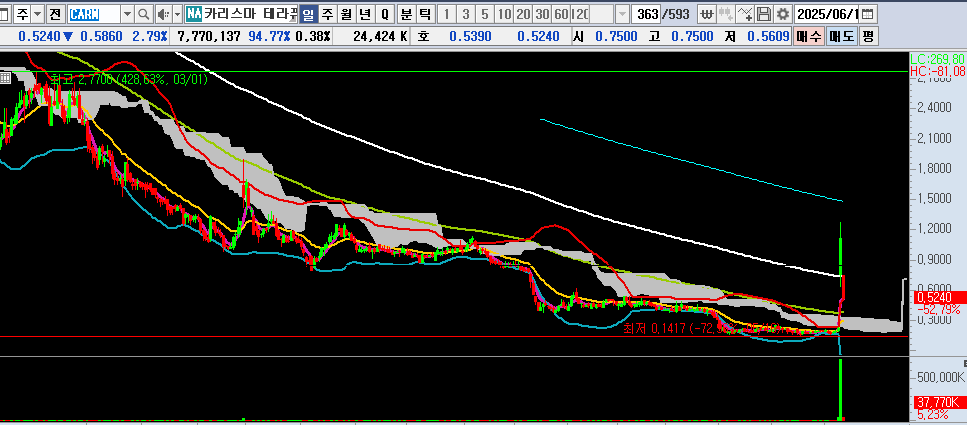Screen dimensions: 967x425
Task: Click the add indicator line icon
Action: (745, 14)
